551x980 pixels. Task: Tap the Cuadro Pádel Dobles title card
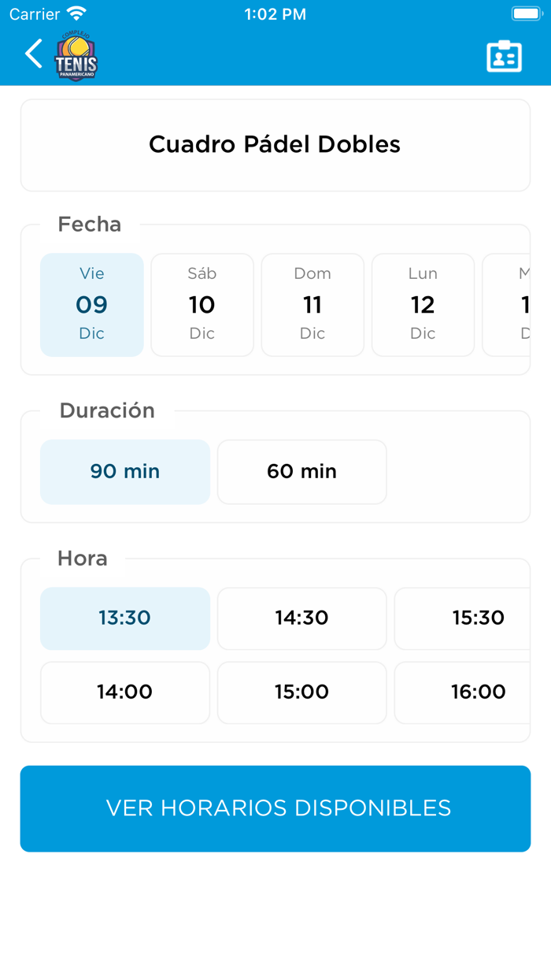(x=275, y=145)
